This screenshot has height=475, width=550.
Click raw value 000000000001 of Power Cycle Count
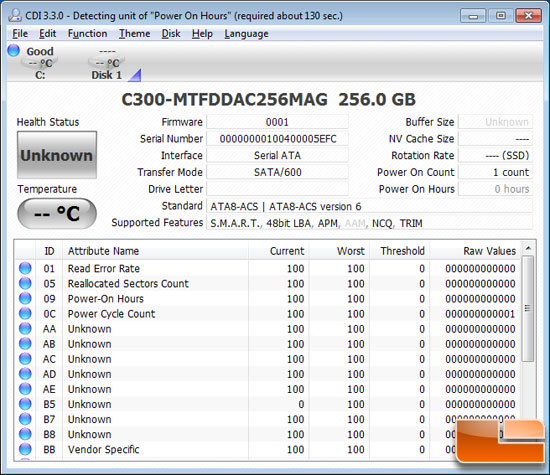tap(480, 314)
